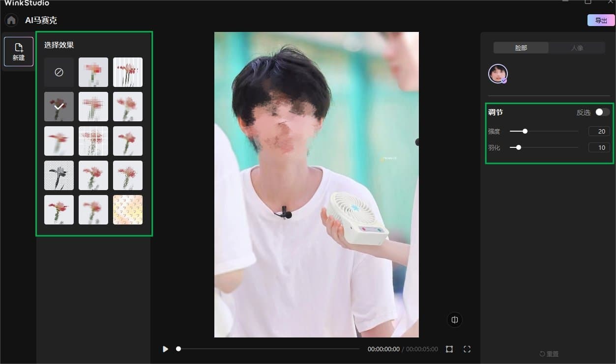The height and width of the screenshot is (364, 616).
Task: Open a new project via 新建 icon
Action: point(18,51)
